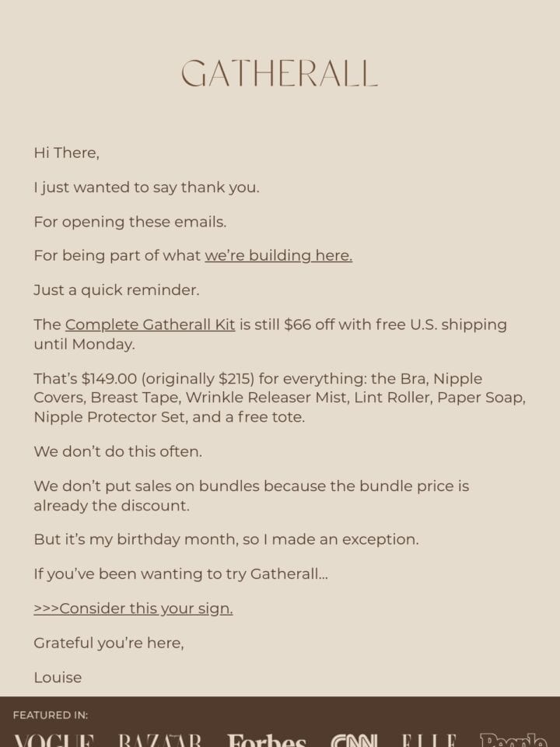Click the "I just wanted to say thank you" line
The width and height of the screenshot is (560, 747).
147,188
